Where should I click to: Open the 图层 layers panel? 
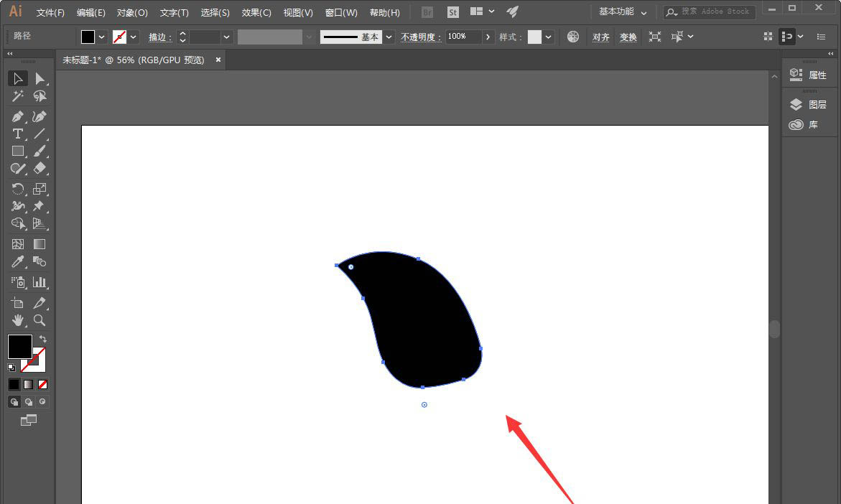coord(809,105)
